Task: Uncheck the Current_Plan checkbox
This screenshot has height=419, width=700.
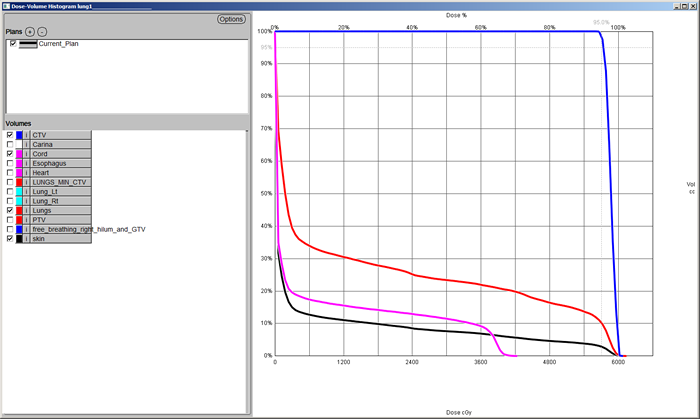Action: (13, 44)
